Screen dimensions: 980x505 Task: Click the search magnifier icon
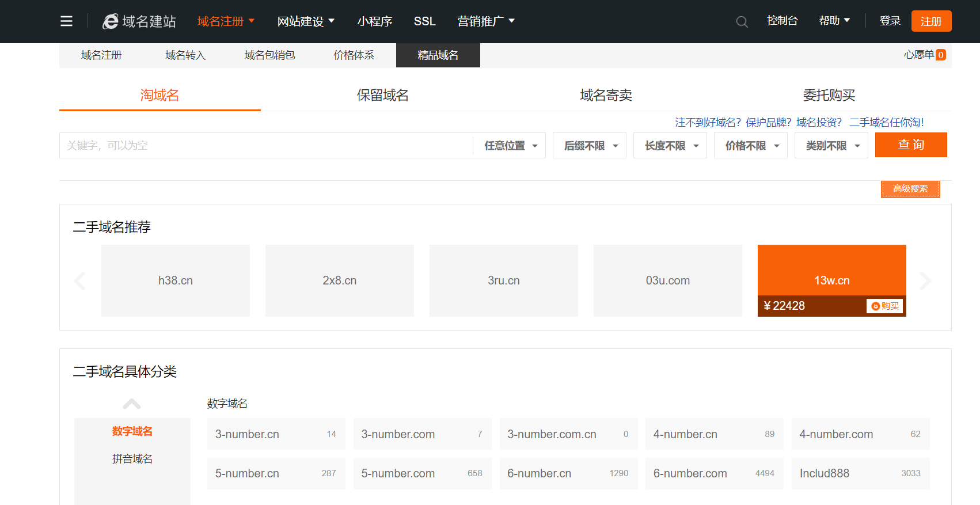[742, 22]
